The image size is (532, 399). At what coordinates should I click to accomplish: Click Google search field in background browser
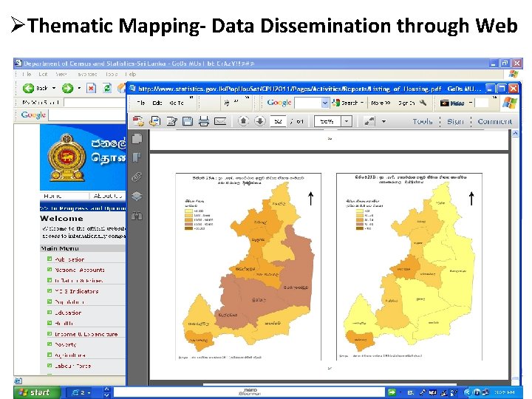(87, 115)
